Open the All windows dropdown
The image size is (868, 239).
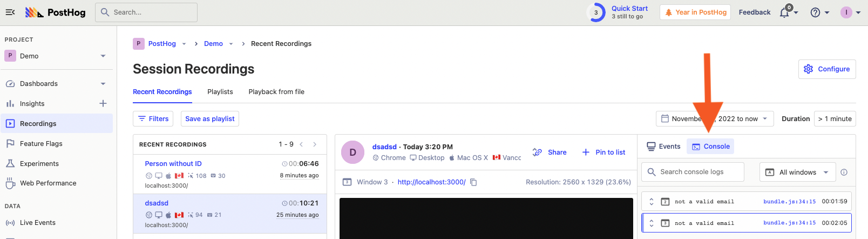(797, 172)
